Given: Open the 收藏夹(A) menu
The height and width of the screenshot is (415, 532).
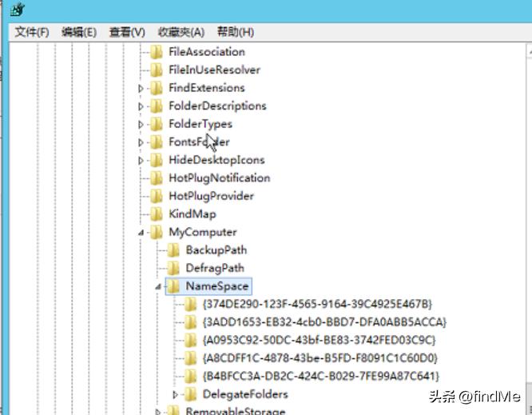Looking at the screenshot, I should pyautogui.click(x=181, y=32).
